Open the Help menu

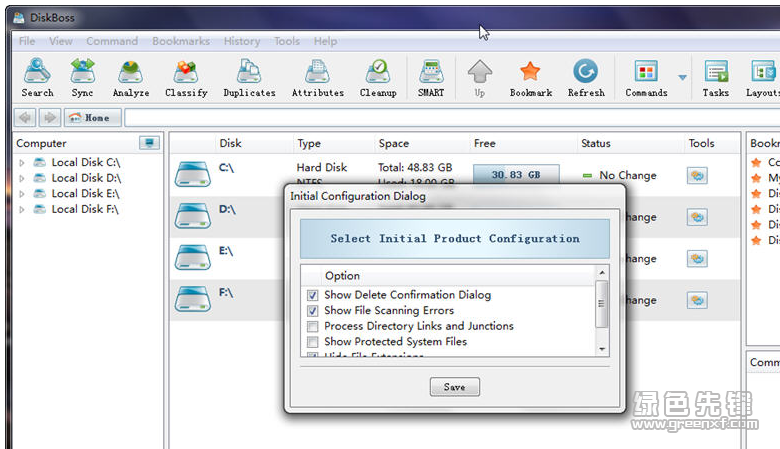(x=325, y=41)
